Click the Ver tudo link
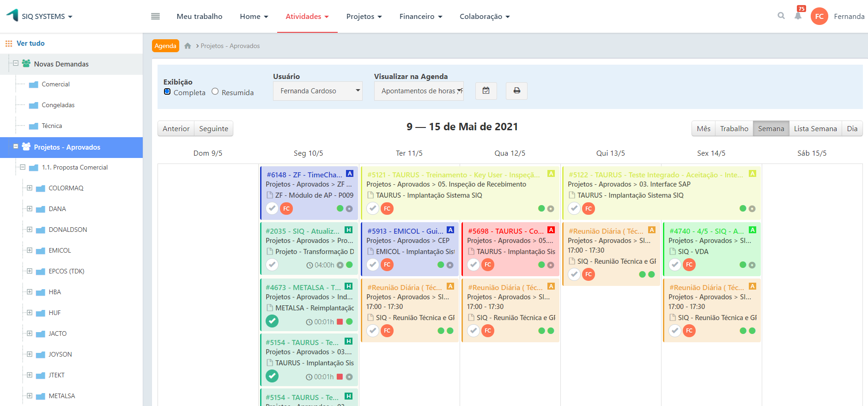868x406 pixels. tap(30, 43)
